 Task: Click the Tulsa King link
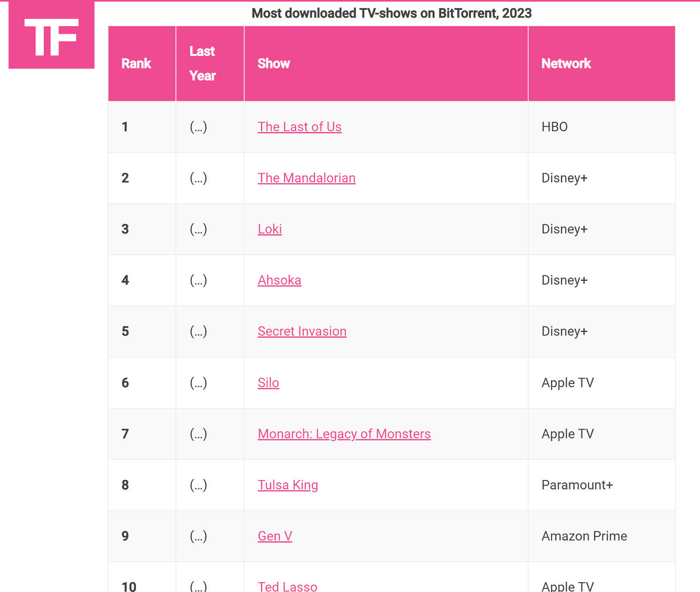coord(287,485)
